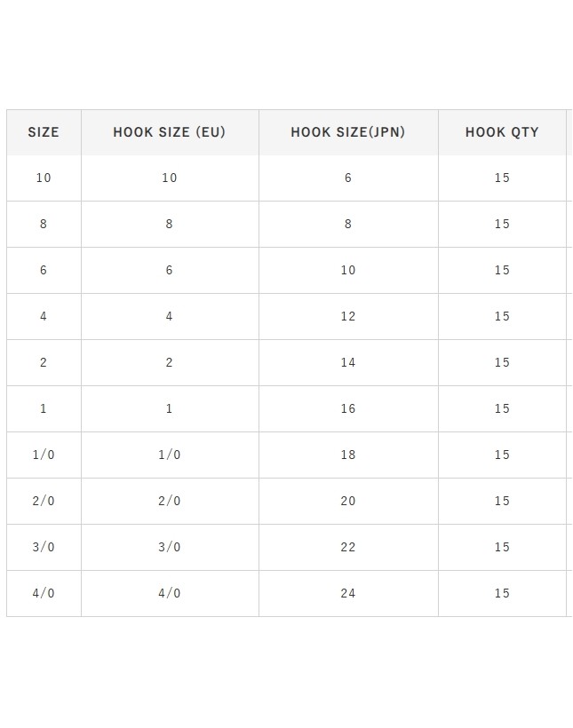573x728 pixels.
Task: Click the HOOK SIZE (EU) column header
Action: point(170,132)
